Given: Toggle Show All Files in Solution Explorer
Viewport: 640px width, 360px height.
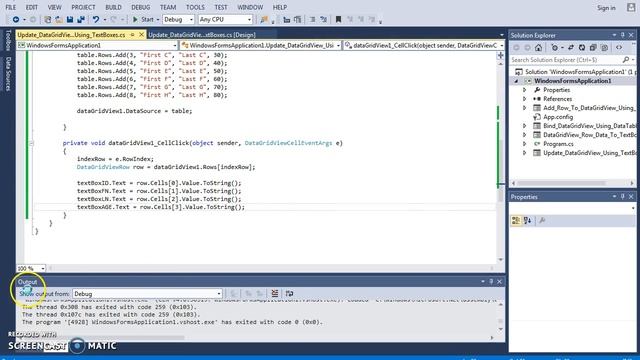Looking at the screenshot, I should coord(604,48).
